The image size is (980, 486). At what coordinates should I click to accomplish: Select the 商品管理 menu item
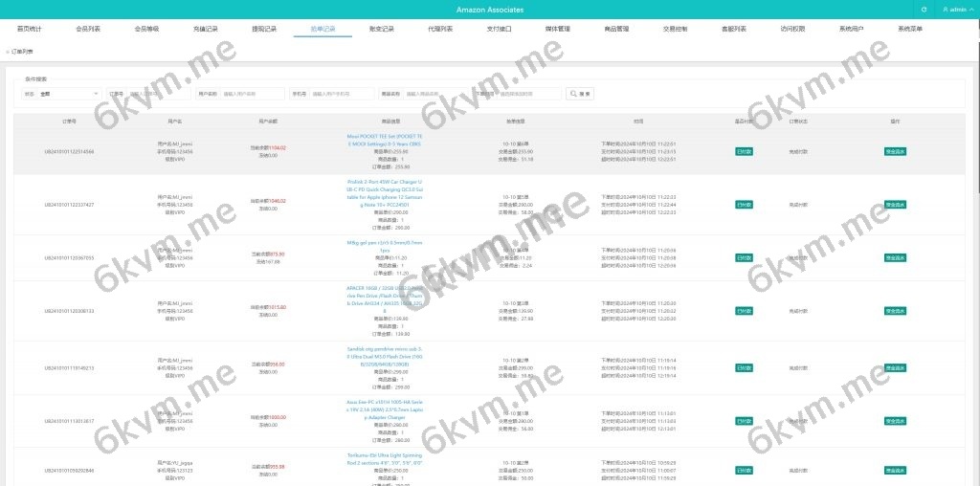[616, 30]
